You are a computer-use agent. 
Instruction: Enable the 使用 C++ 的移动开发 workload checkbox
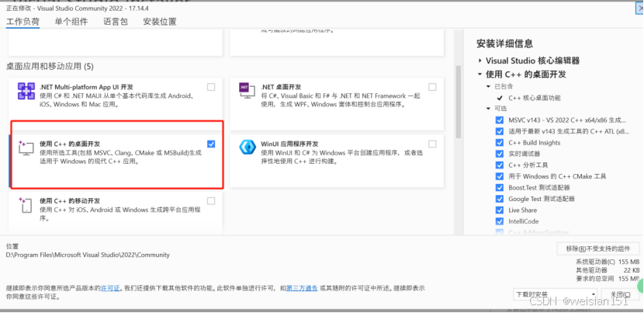[x=211, y=201]
